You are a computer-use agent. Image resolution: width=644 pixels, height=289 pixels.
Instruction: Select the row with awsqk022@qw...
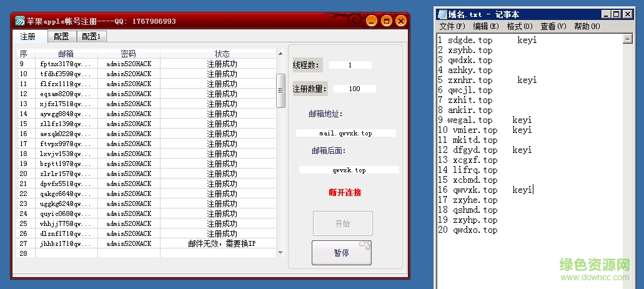tap(146, 134)
